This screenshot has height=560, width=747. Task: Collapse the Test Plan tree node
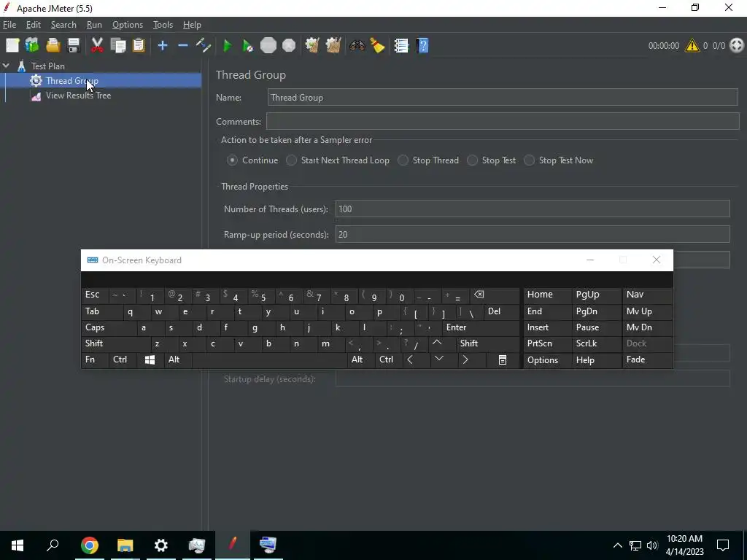coord(6,66)
